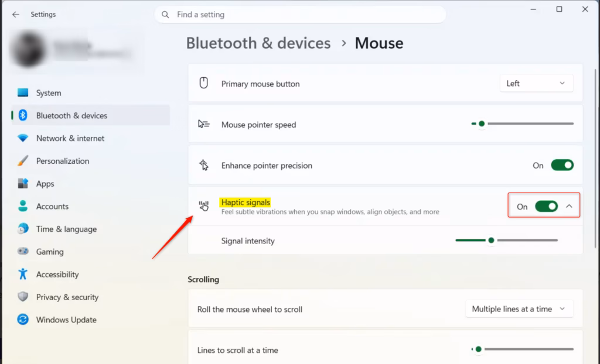The image size is (600, 364).
Task: Open the Gaming controller icon in sidebar
Action: (x=23, y=252)
